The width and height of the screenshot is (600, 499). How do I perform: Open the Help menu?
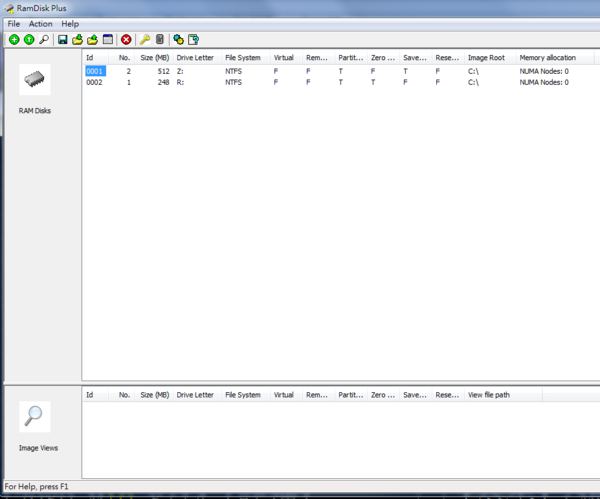click(70, 23)
